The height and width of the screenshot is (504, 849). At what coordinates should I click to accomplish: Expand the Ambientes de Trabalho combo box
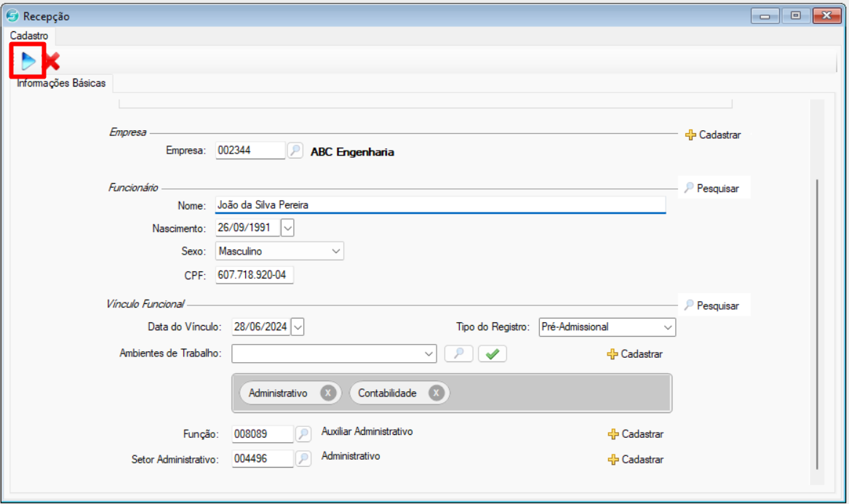[x=428, y=354]
